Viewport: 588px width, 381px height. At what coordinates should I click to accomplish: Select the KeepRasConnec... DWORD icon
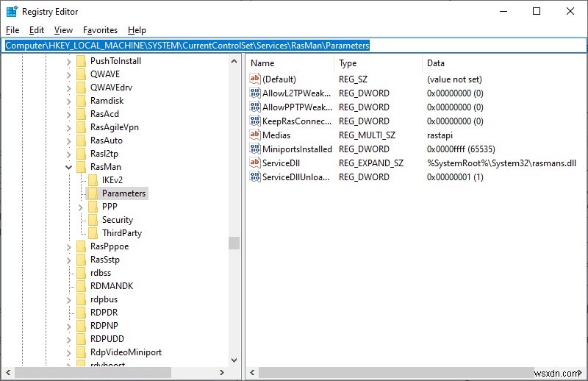pyautogui.click(x=254, y=121)
